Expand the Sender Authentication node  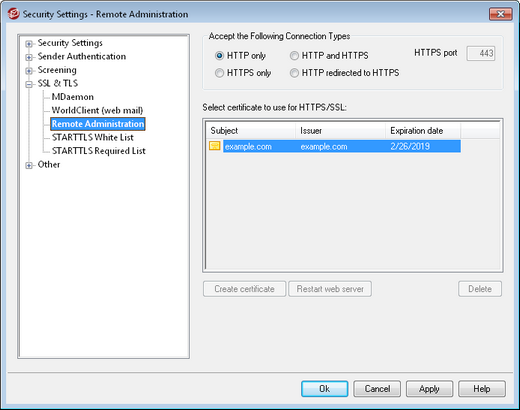click(x=29, y=57)
